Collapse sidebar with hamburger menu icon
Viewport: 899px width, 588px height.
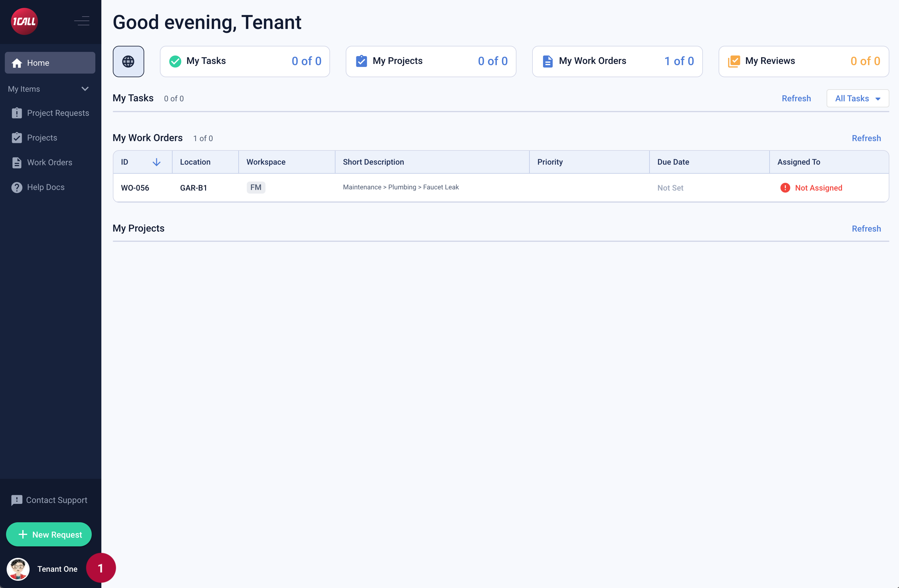point(82,21)
